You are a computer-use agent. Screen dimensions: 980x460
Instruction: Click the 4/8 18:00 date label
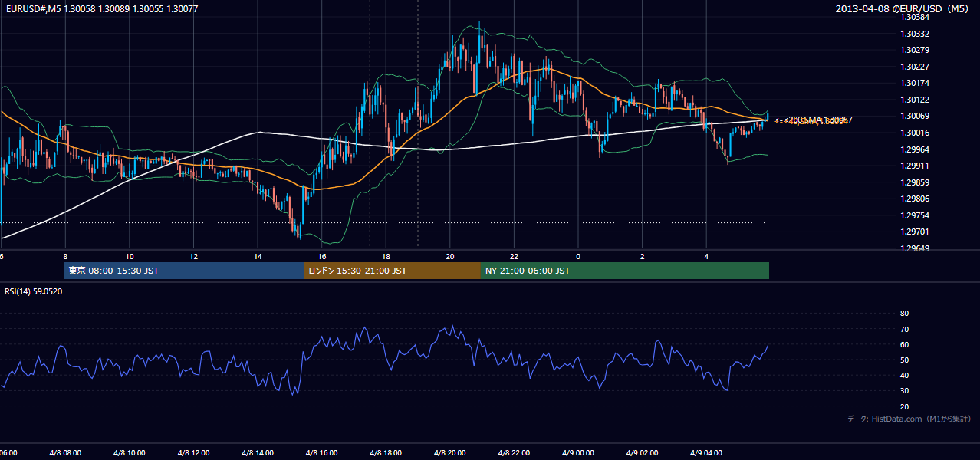point(386,453)
